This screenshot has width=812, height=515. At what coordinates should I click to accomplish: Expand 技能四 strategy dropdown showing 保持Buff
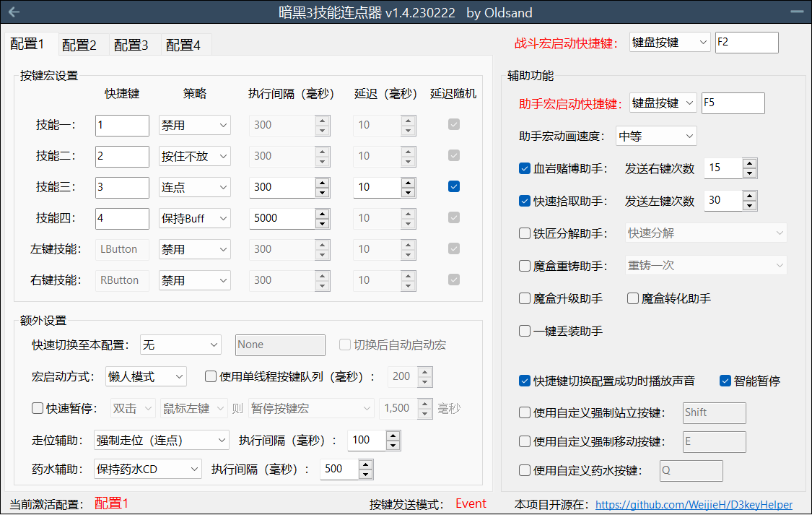pyautogui.click(x=195, y=218)
